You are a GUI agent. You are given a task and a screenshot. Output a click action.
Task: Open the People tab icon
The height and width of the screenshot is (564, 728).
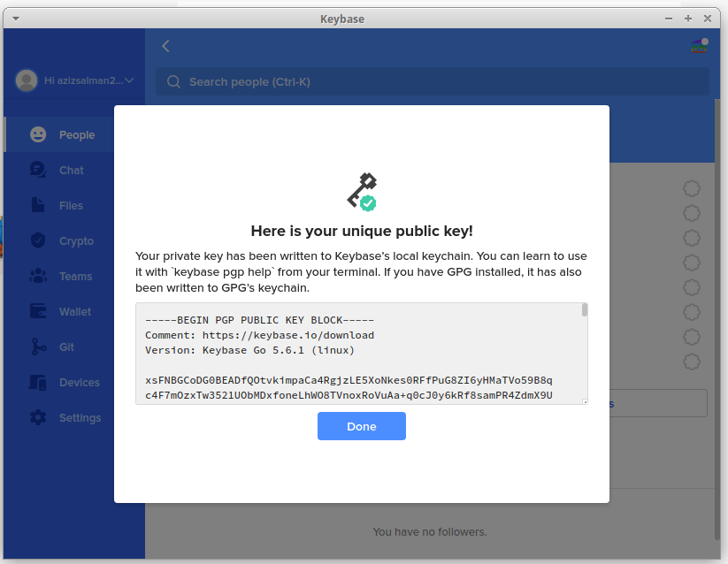coord(38,135)
